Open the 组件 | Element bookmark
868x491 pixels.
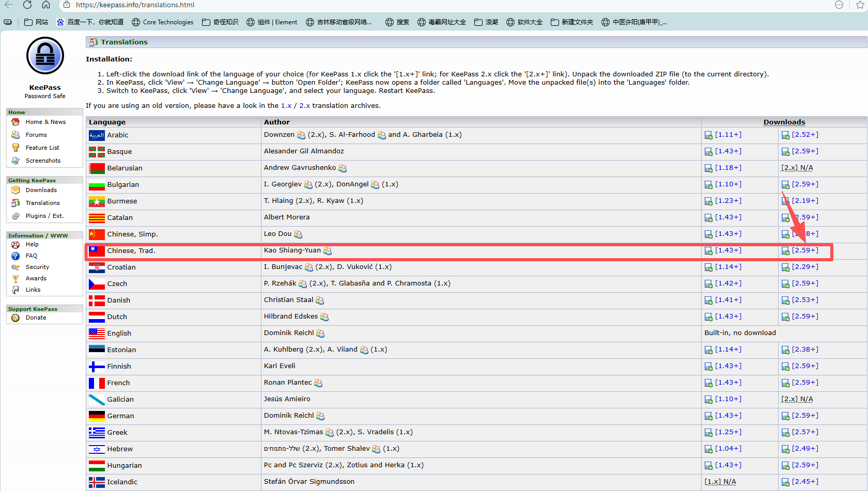(272, 22)
